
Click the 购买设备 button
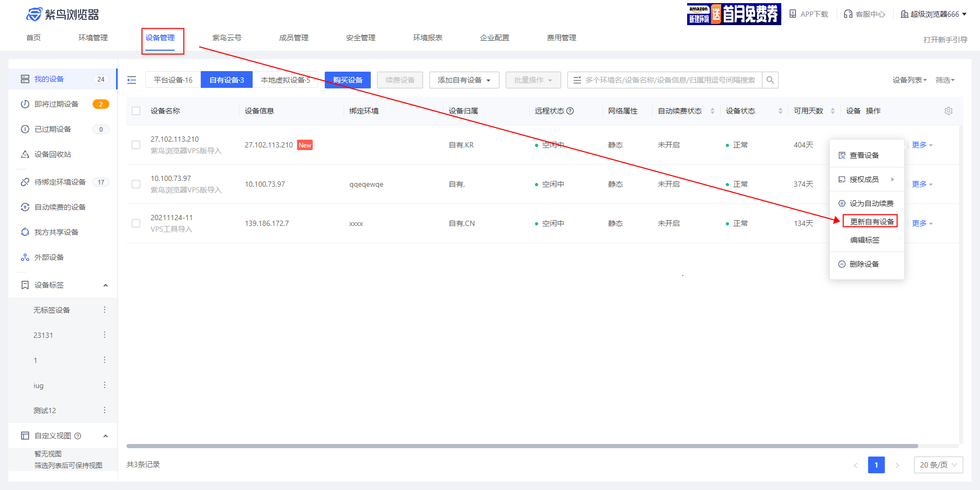347,79
